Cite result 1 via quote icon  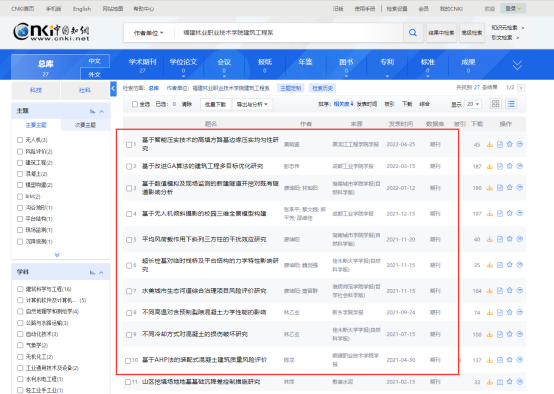pyautogui.click(x=520, y=144)
